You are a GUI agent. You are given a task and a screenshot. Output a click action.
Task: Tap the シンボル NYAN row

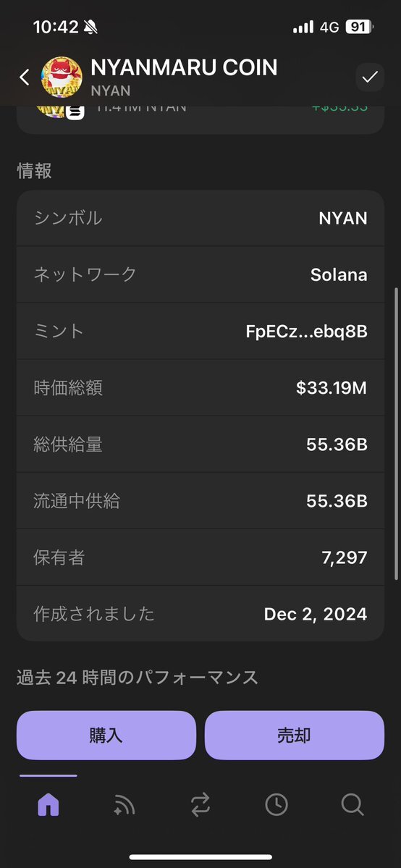pyautogui.click(x=200, y=218)
